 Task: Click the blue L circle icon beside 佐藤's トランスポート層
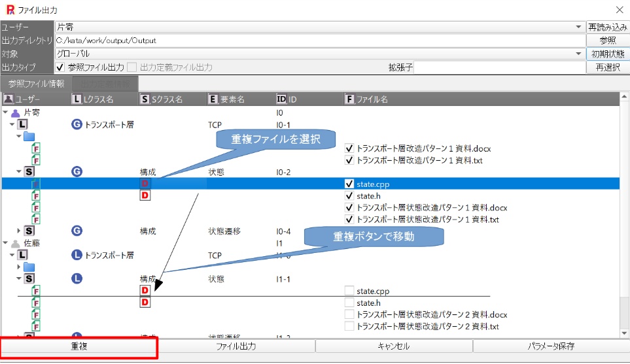(x=77, y=255)
